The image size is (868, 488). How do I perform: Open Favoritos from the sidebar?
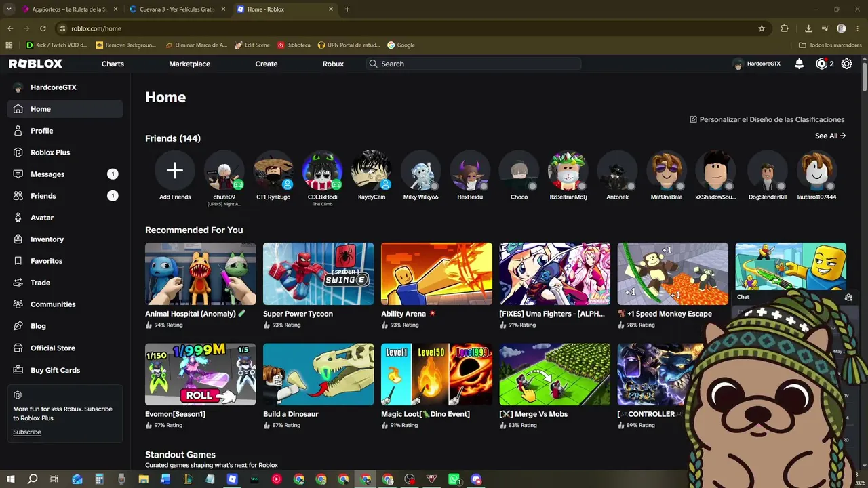[x=65, y=261]
